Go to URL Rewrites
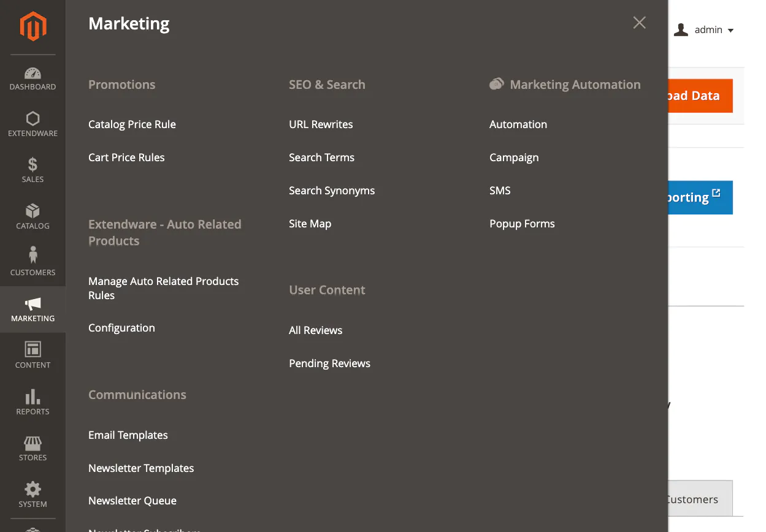The image size is (766, 532). [321, 124]
